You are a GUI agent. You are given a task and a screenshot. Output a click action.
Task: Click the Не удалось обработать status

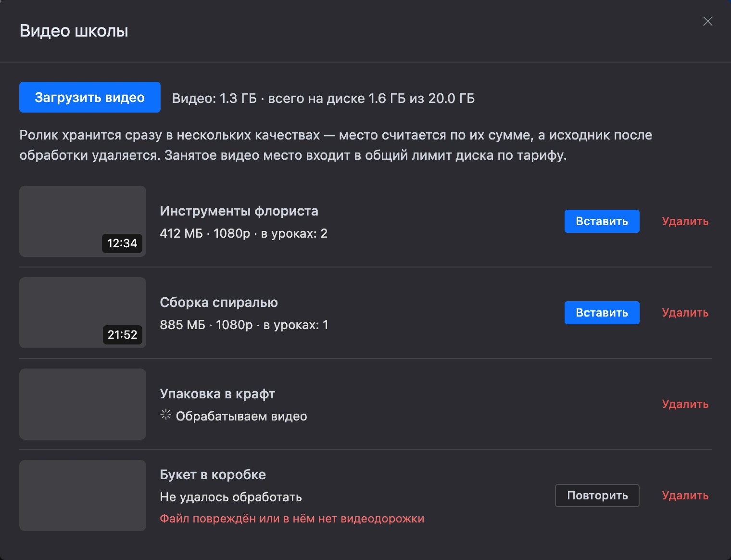(231, 497)
